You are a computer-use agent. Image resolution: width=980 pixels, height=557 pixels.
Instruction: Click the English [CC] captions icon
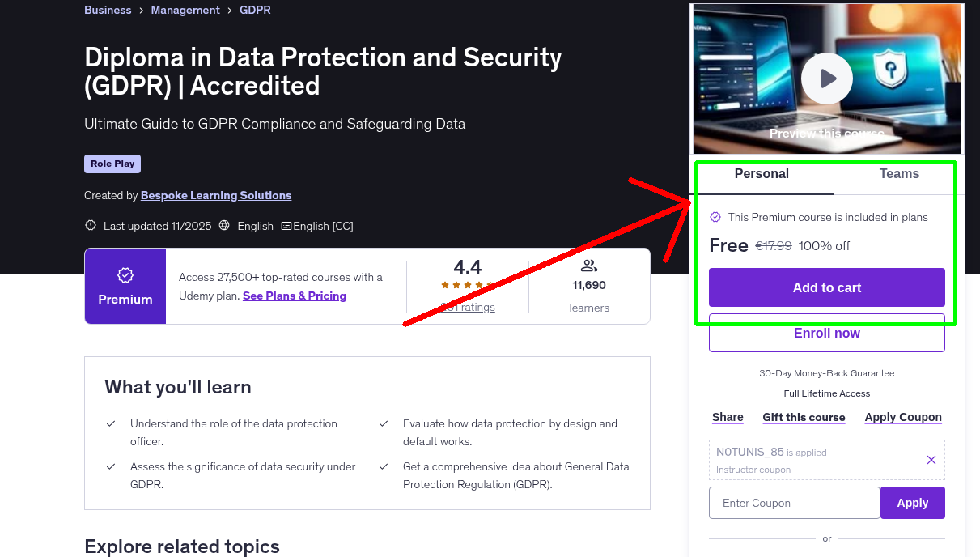point(286,225)
